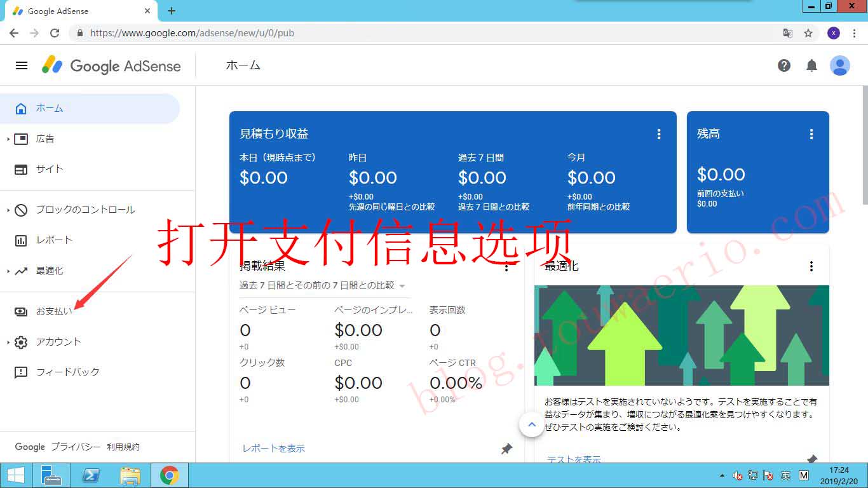Open the 利用規約 footer link

pyautogui.click(x=123, y=447)
